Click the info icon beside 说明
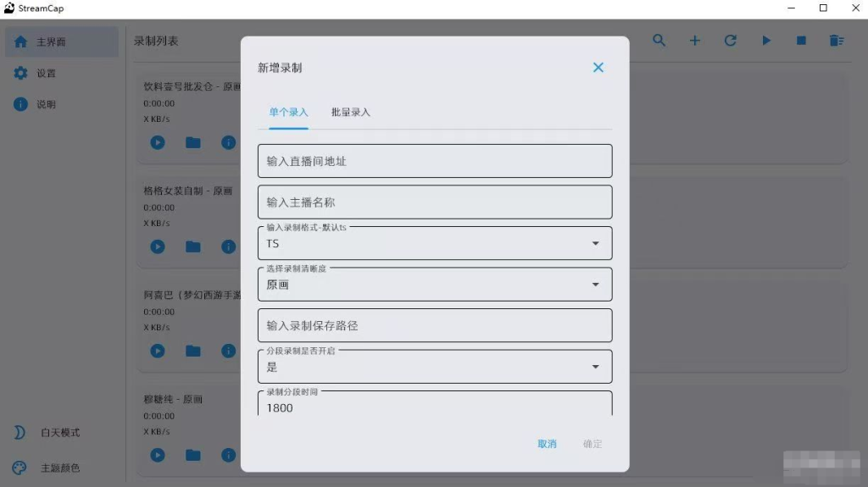 20,104
